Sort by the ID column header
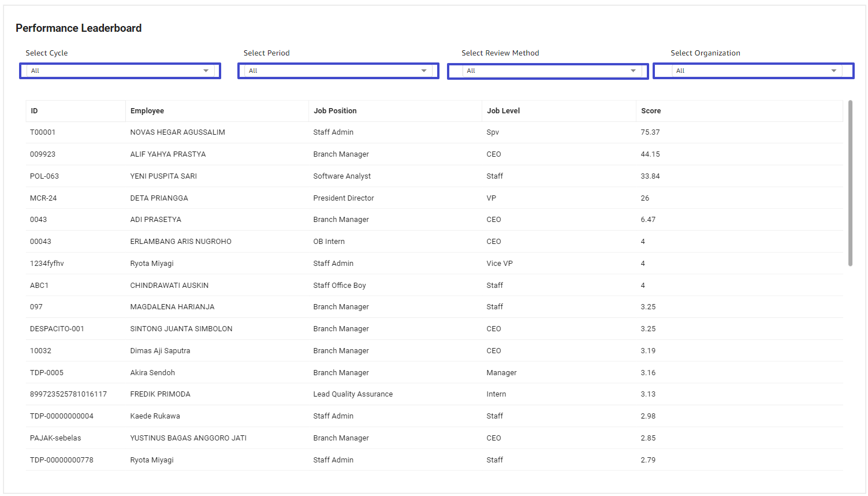The height and width of the screenshot is (496, 868). click(x=76, y=111)
